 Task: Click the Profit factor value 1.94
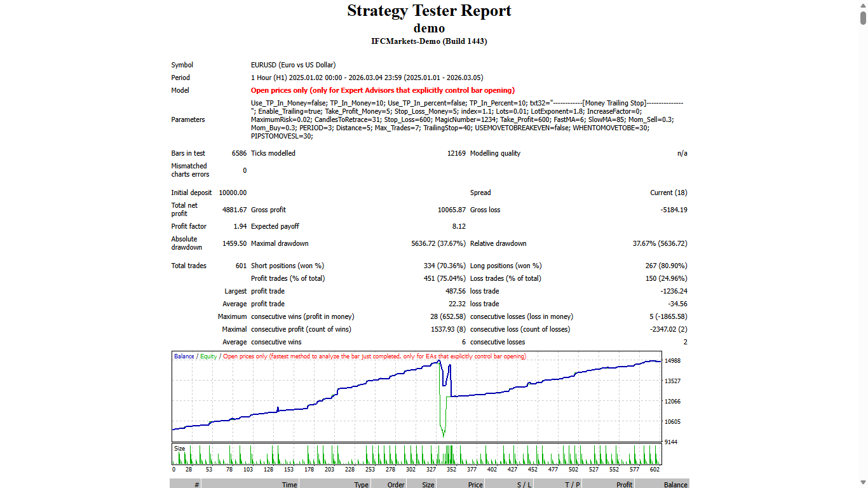point(238,226)
